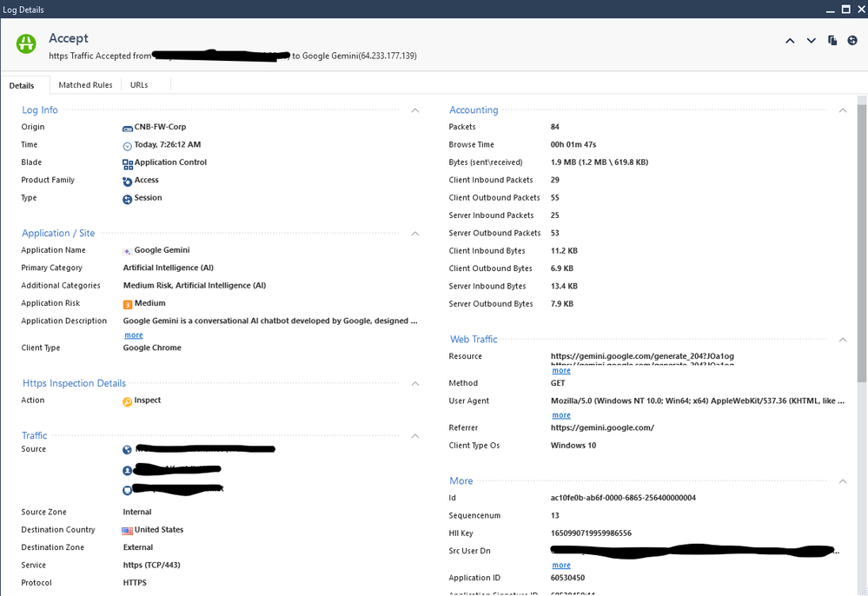Viewport: 868px width, 596px height.
Task: Click the Sequencenum value 13
Action: pos(554,515)
